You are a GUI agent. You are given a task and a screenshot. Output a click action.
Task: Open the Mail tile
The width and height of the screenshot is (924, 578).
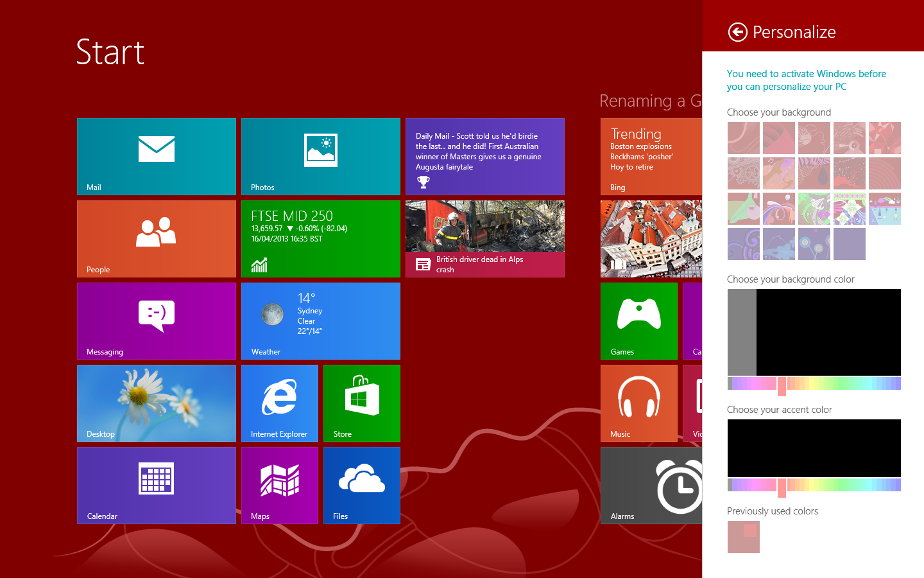(x=157, y=157)
